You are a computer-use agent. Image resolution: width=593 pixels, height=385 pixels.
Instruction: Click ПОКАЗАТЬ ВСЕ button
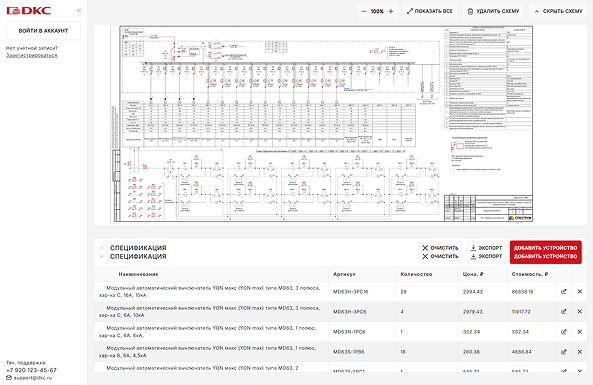pyautogui.click(x=430, y=11)
